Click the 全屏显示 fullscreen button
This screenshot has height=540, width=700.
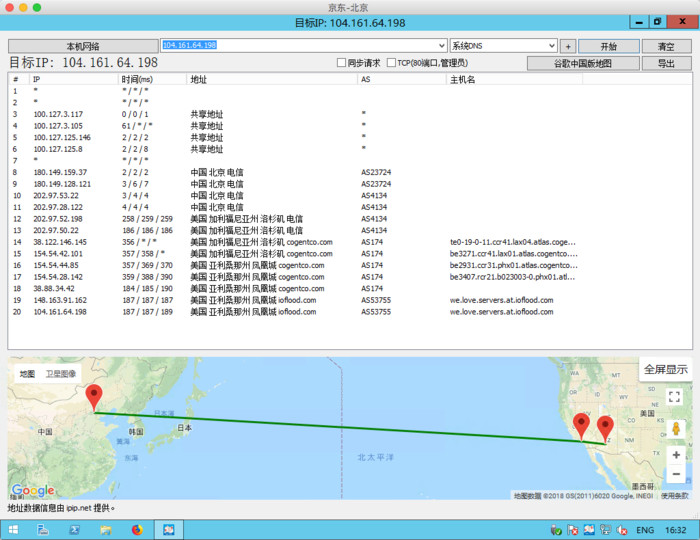(x=665, y=369)
